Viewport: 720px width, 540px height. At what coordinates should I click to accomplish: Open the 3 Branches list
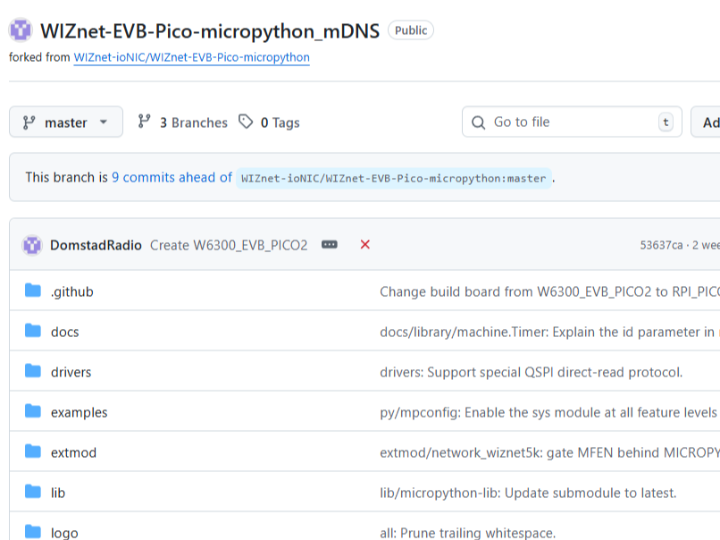click(x=183, y=122)
